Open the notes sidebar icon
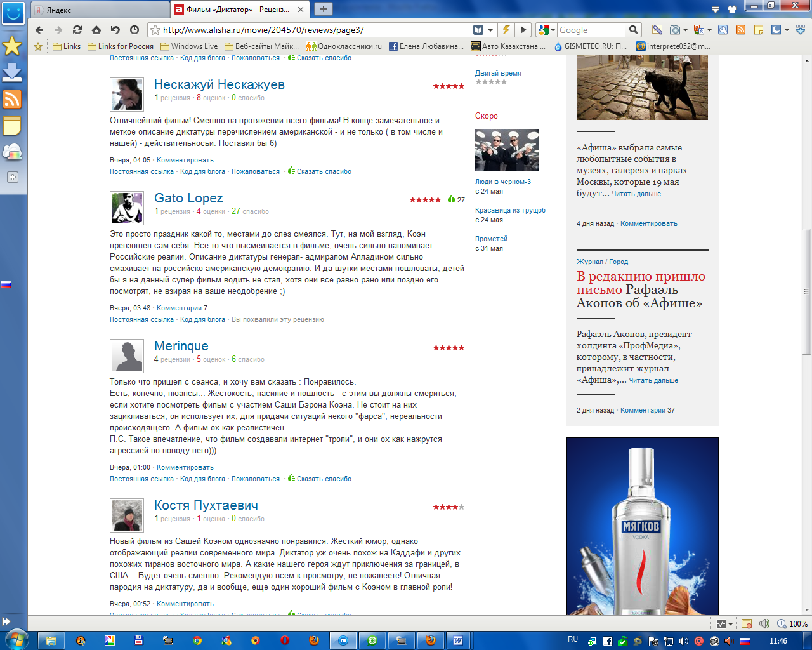This screenshot has width=812, height=650. [13, 126]
